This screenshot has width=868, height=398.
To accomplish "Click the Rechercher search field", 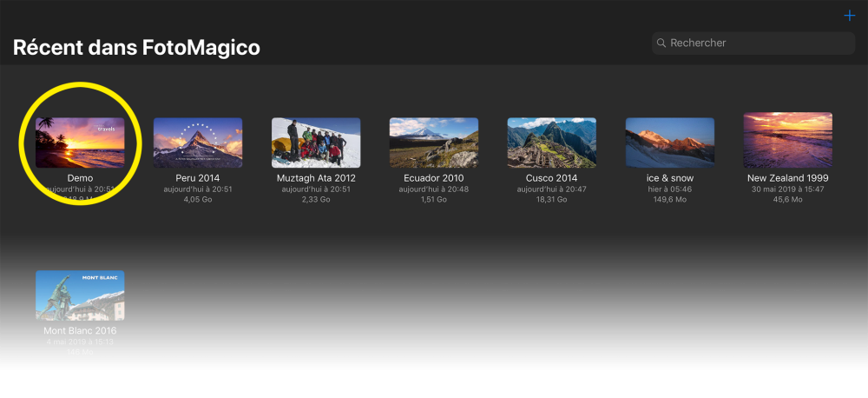I will [x=753, y=43].
